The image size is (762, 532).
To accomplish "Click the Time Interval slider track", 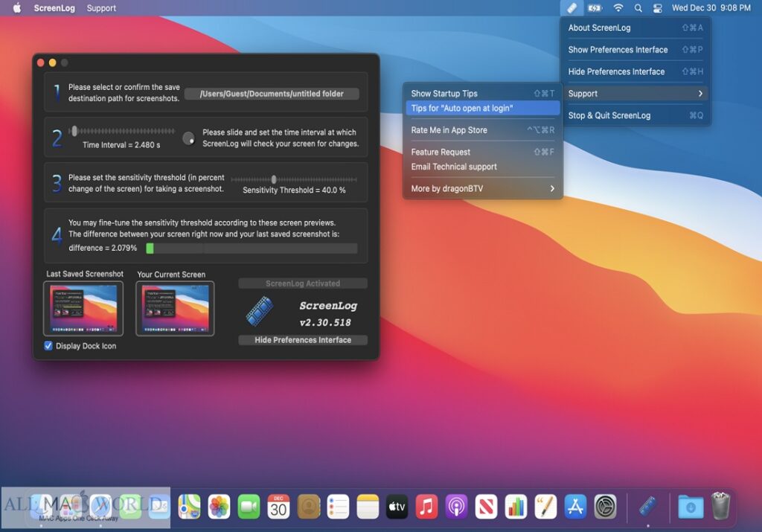I will coord(122,131).
